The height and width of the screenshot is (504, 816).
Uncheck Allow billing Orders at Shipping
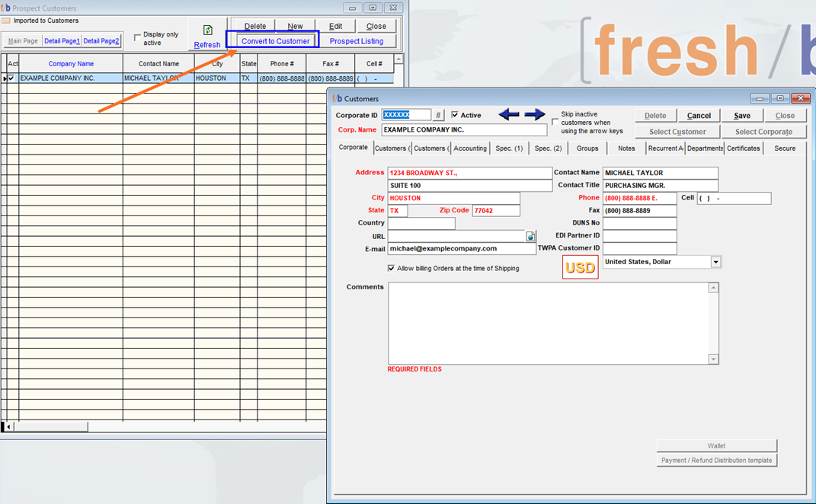[x=392, y=269]
